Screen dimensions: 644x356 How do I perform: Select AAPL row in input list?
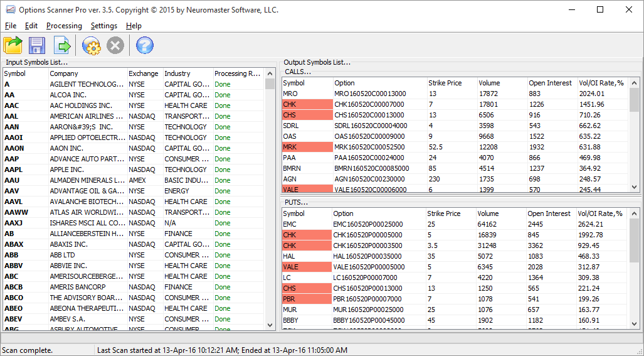coord(133,170)
